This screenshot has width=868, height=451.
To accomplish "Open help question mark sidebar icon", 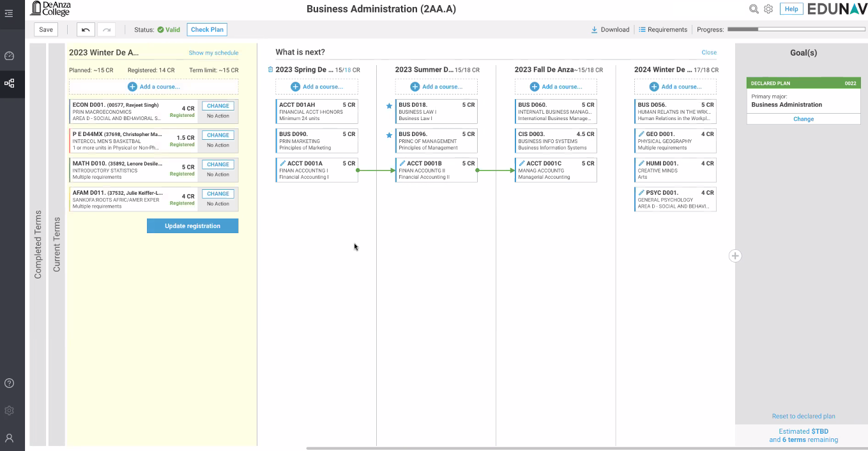I will [x=9, y=383].
